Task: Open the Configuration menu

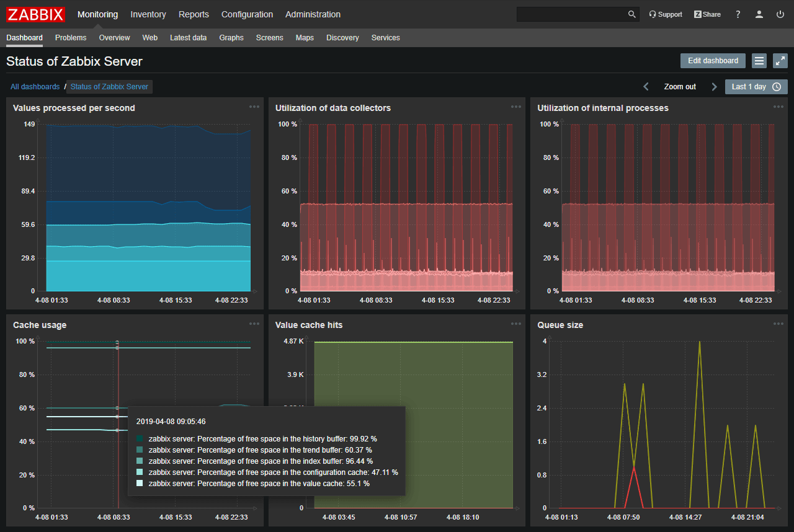Action: click(247, 14)
